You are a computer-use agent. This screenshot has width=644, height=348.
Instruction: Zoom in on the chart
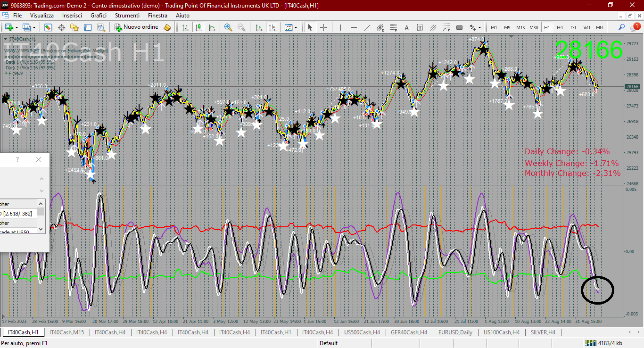tap(228, 27)
